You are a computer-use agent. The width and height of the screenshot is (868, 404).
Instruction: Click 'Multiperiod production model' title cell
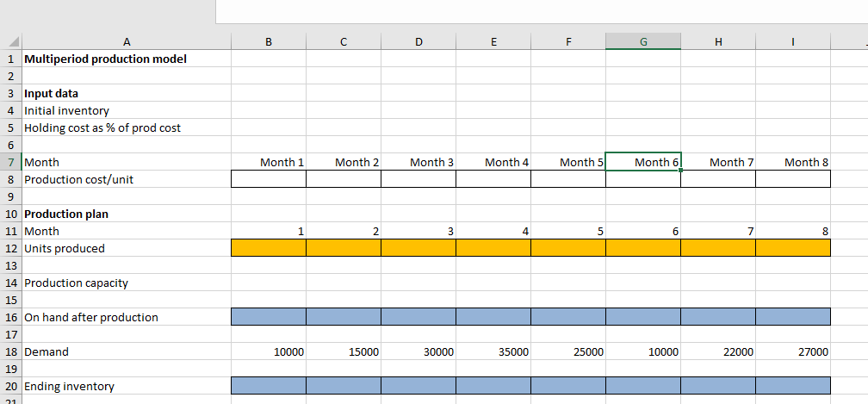coord(127,59)
